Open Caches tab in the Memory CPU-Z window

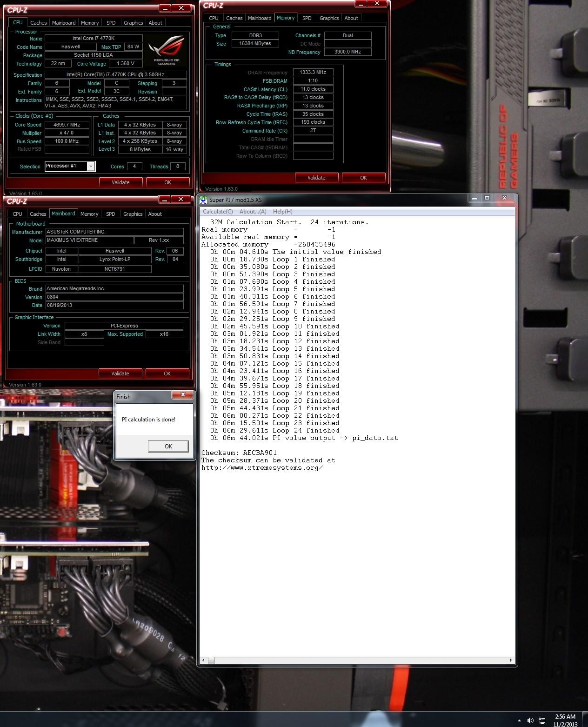(234, 18)
